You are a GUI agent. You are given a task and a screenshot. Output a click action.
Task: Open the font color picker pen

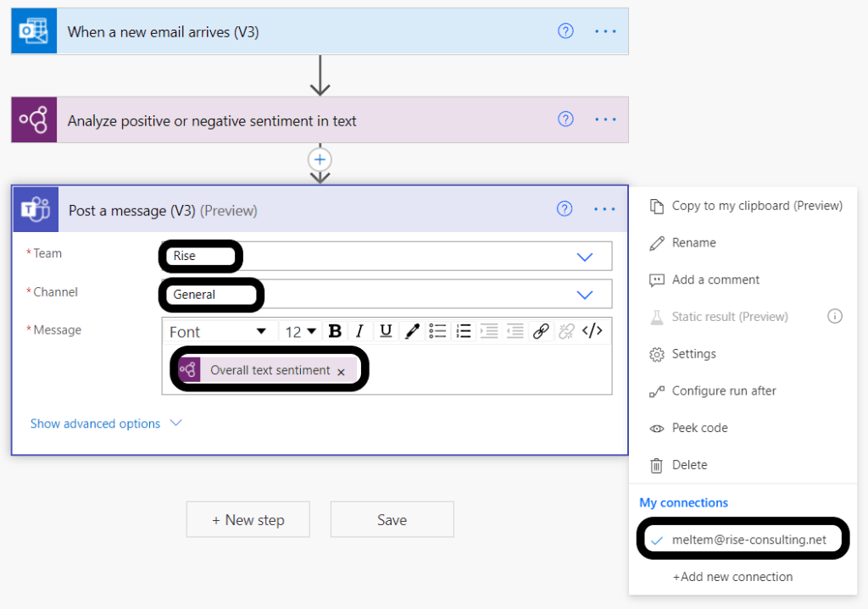coord(412,331)
